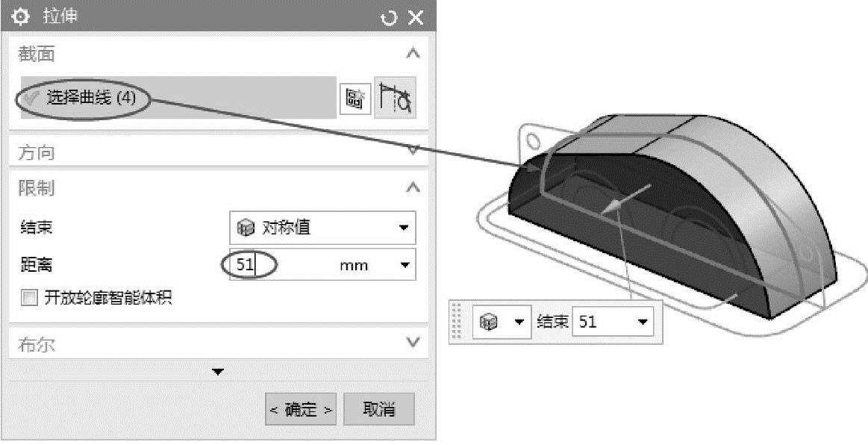Click the 取消 button
The height and width of the screenshot is (445, 868).
point(379,409)
